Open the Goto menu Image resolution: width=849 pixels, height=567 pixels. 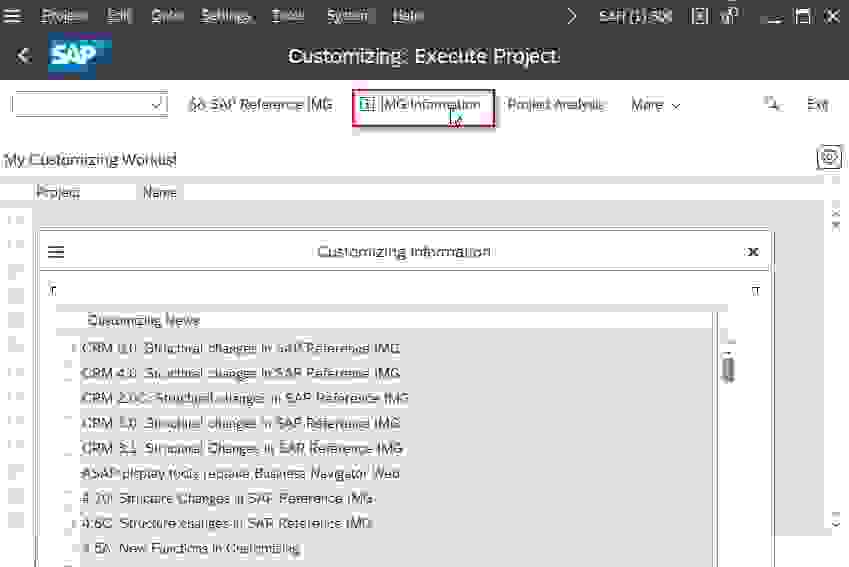[x=167, y=16]
